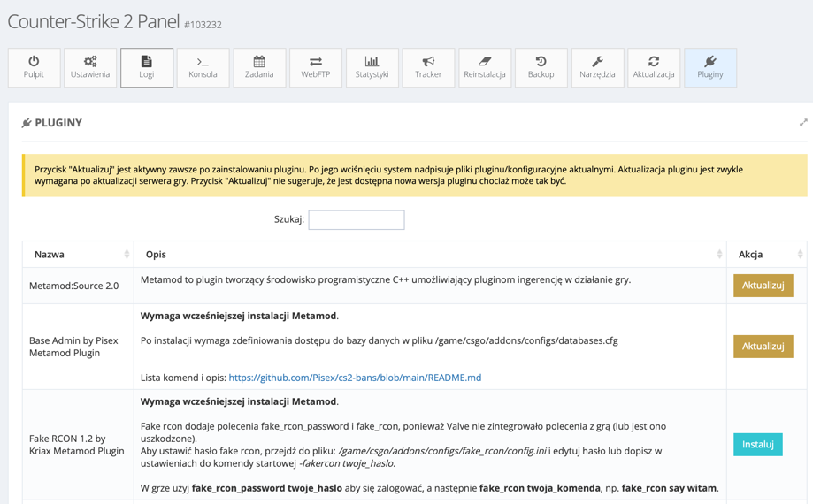
Task: Open Zadania calendar tasks
Action: click(x=259, y=68)
